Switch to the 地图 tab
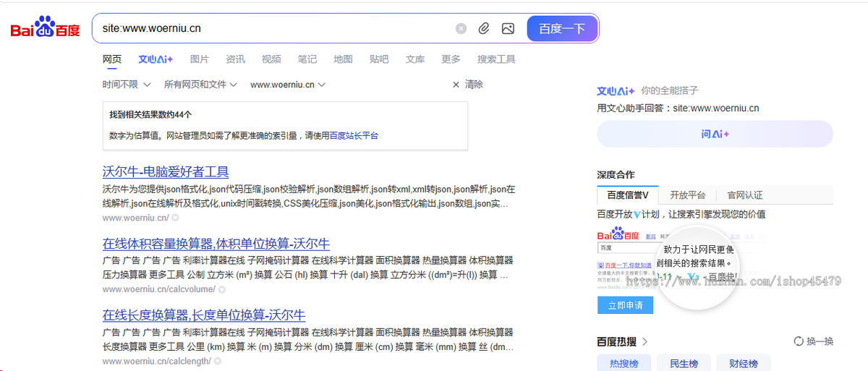This screenshot has height=371, width=868. pyautogui.click(x=343, y=59)
